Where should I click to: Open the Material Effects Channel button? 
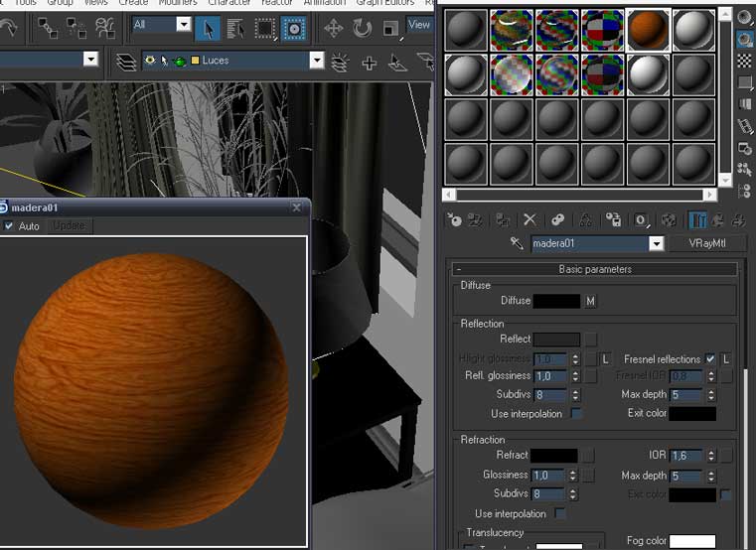click(641, 220)
